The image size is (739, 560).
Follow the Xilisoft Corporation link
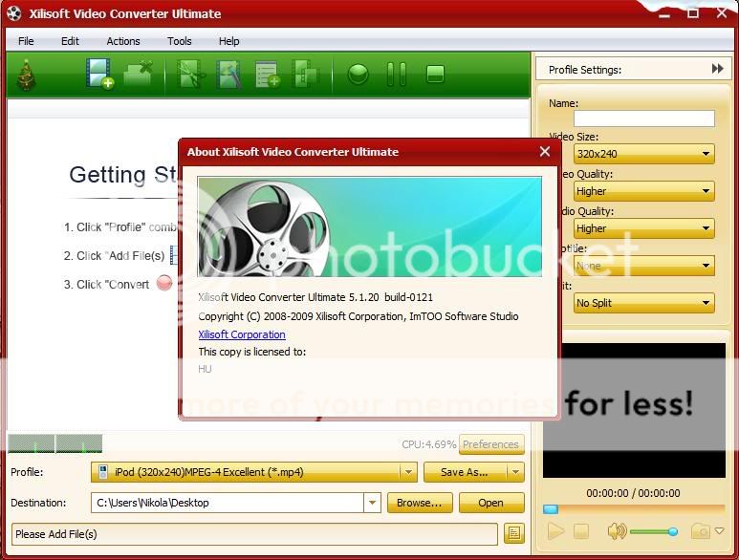(242, 334)
